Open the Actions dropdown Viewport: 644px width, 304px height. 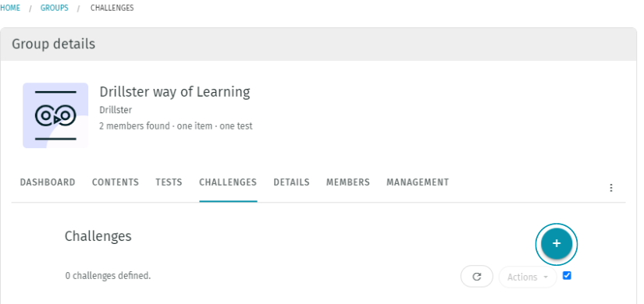pyautogui.click(x=528, y=277)
